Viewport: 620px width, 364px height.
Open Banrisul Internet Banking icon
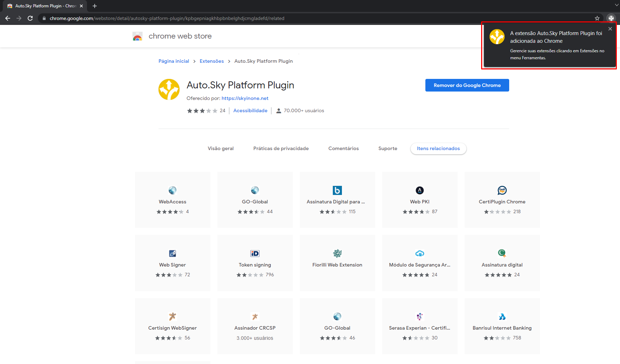tap(502, 316)
